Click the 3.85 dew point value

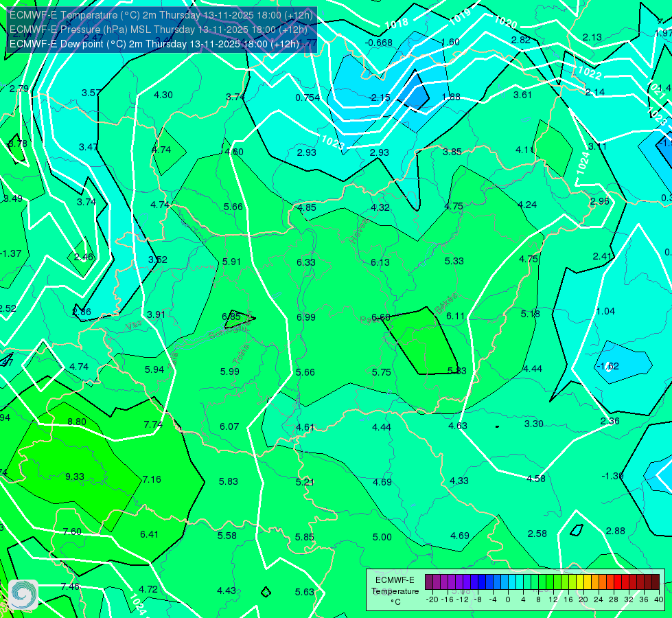pos(452,152)
